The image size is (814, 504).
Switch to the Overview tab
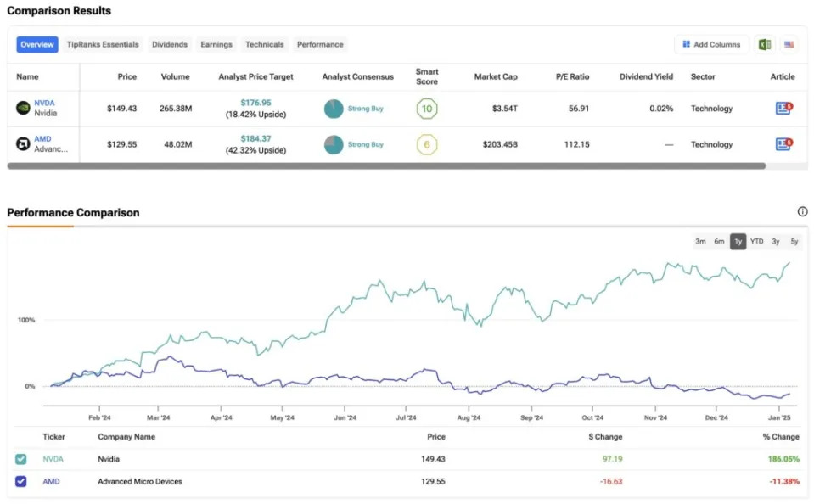pyautogui.click(x=37, y=45)
